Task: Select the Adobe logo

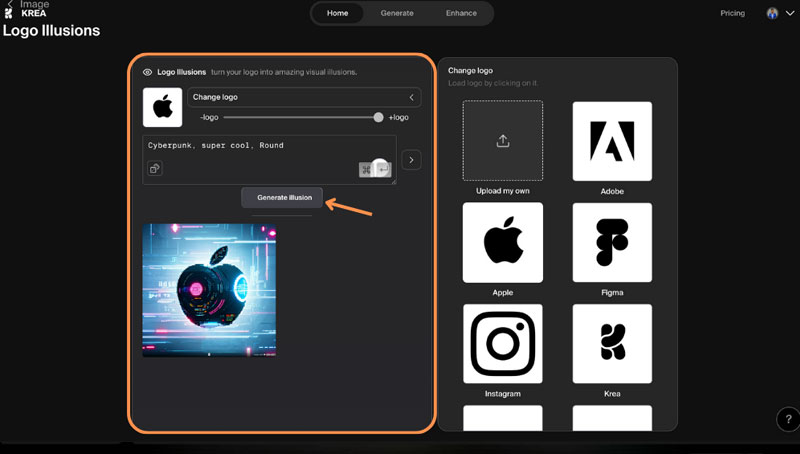Action: coord(611,141)
